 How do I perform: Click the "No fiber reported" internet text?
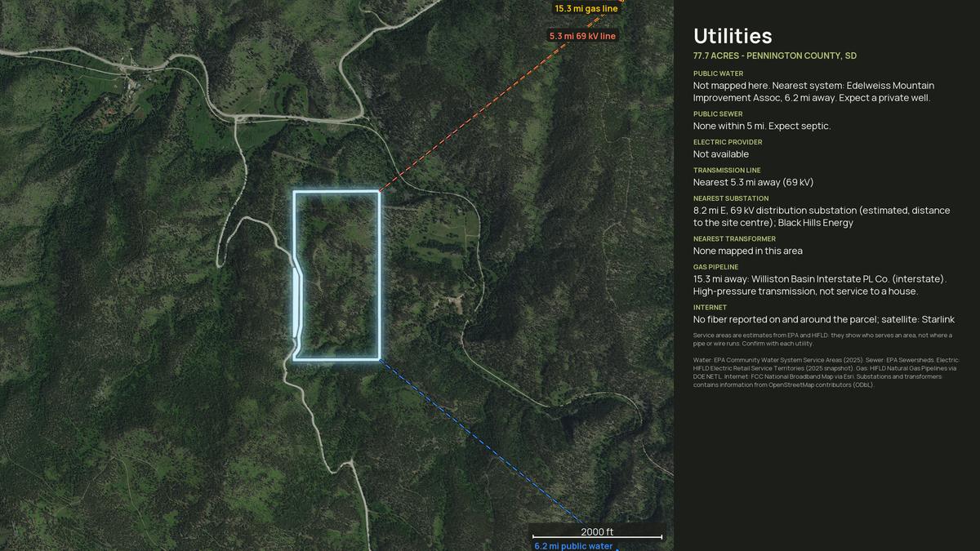coord(824,319)
